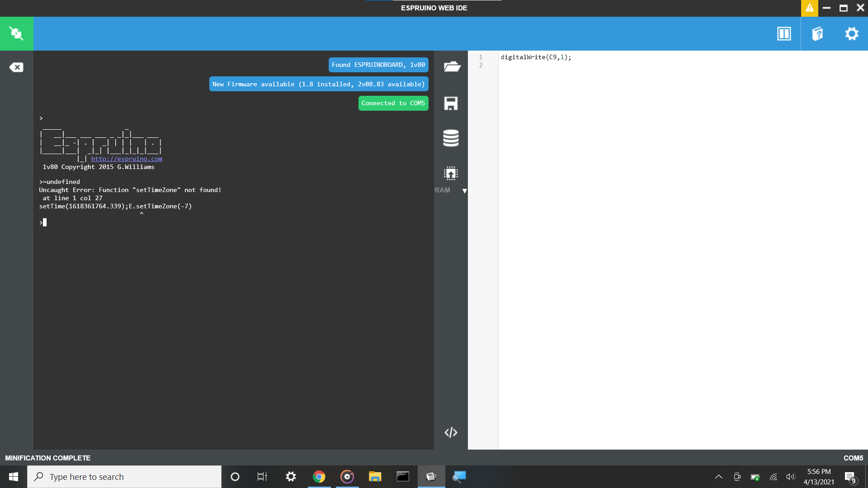868x488 pixels.
Task: Open the notification center icon
Action: pos(850,477)
